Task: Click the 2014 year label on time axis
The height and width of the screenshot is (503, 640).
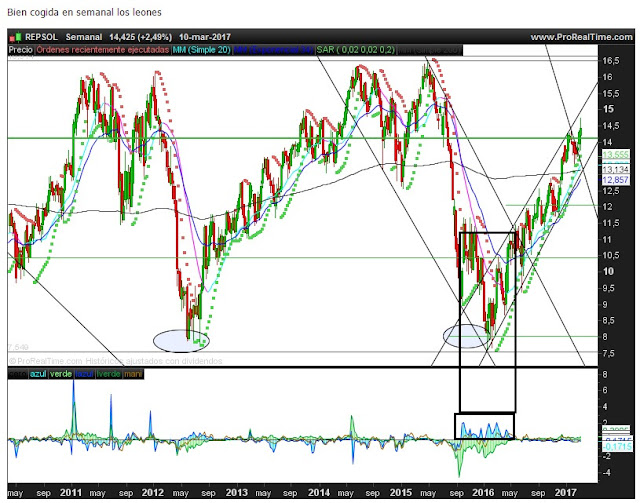Action: tap(319, 493)
